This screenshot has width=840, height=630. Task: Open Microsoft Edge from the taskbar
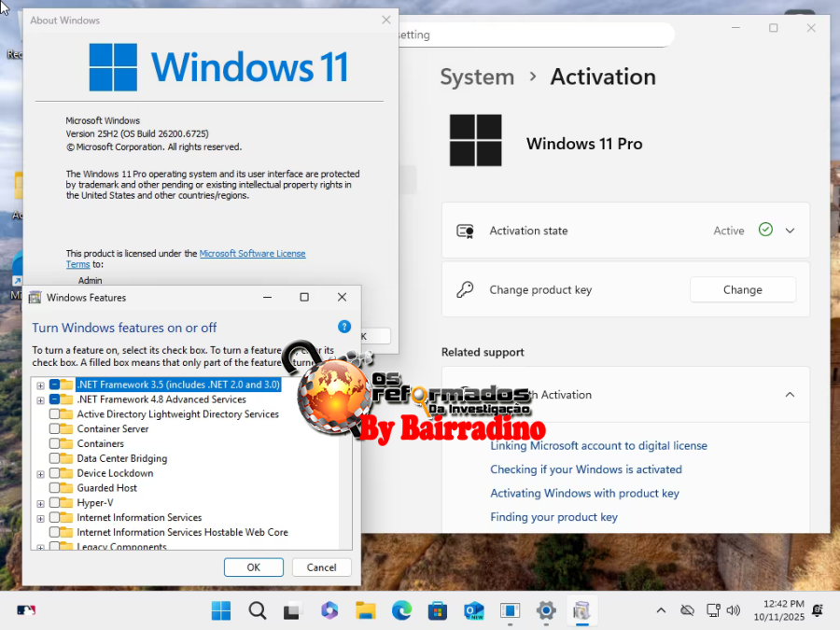point(401,611)
